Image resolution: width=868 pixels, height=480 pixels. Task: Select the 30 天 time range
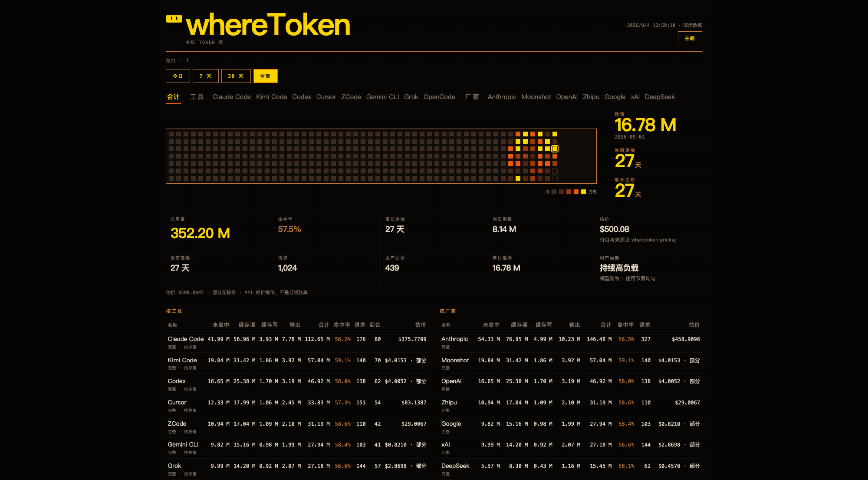point(236,76)
